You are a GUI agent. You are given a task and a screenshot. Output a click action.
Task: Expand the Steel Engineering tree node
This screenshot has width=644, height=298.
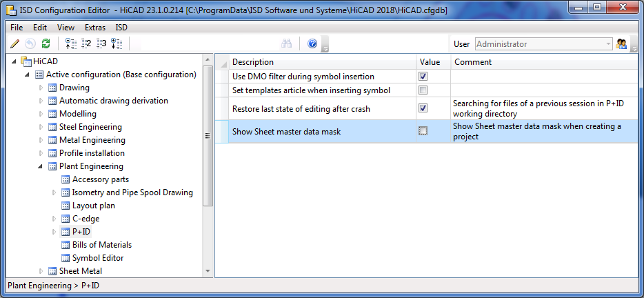41,127
